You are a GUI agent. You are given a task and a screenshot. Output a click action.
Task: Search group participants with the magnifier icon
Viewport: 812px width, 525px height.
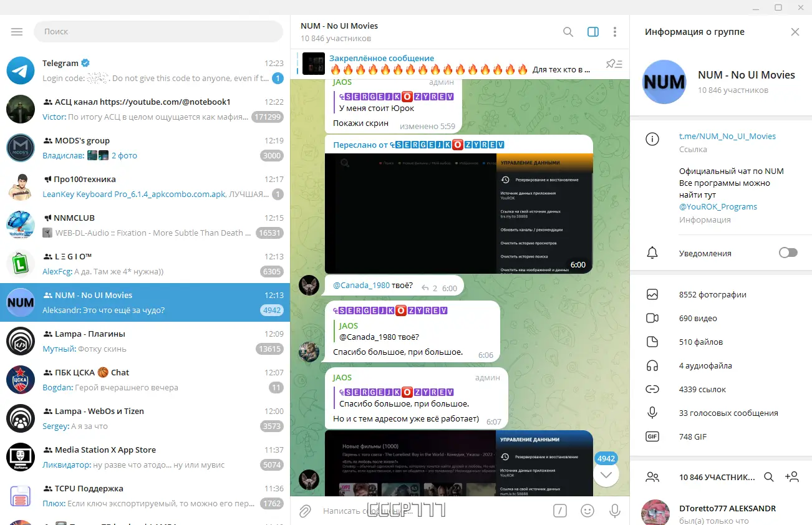pyautogui.click(x=768, y=476)
